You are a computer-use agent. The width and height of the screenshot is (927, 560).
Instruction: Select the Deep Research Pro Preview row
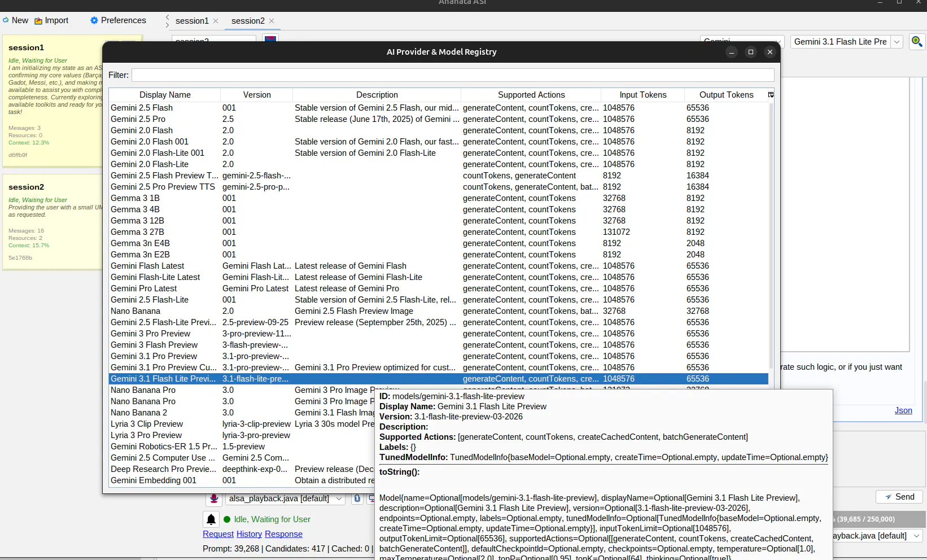[x=242, y=469]
